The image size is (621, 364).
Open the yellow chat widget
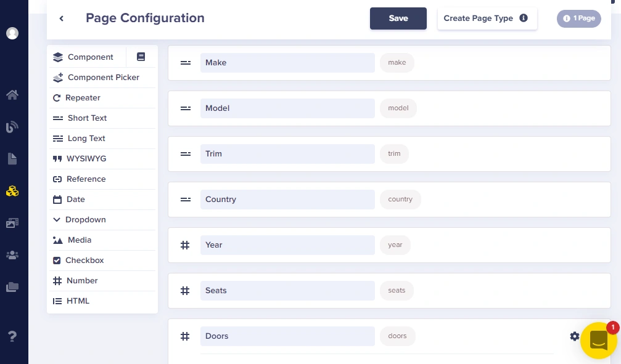pos(599,340)
